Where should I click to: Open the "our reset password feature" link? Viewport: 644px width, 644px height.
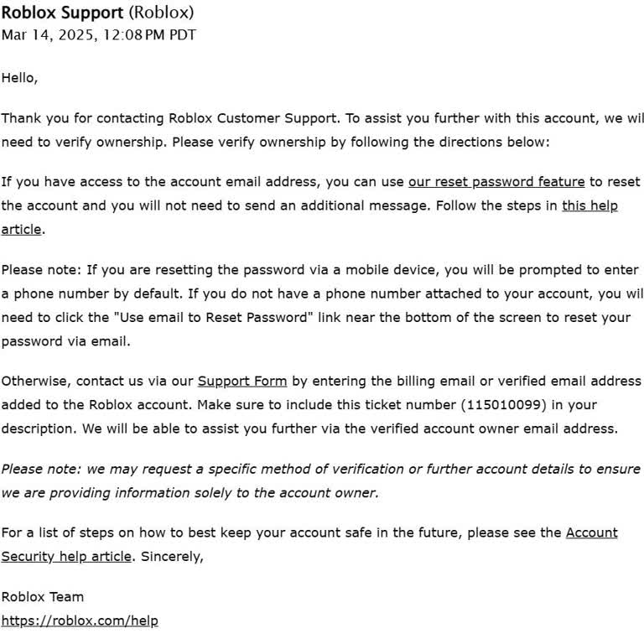[x=496, y=182]
